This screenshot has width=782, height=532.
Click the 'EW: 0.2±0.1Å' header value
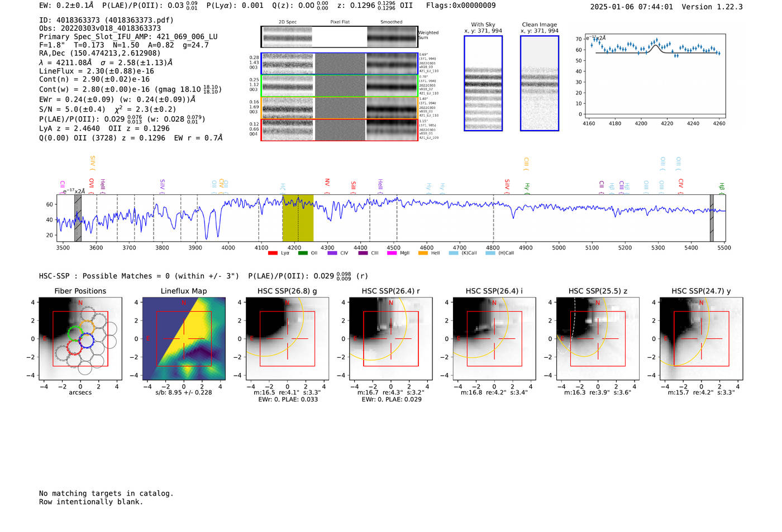[x=66, y=6]
